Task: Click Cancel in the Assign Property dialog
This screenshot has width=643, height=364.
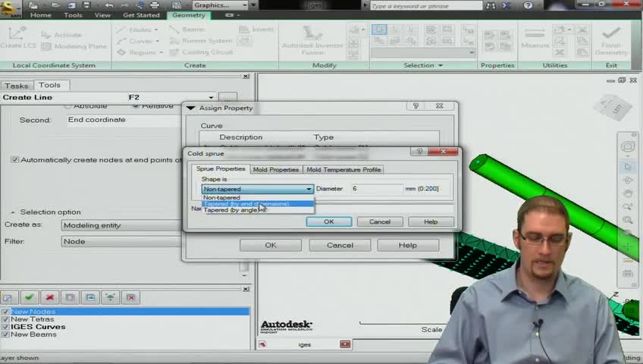Action: [340, 245]
